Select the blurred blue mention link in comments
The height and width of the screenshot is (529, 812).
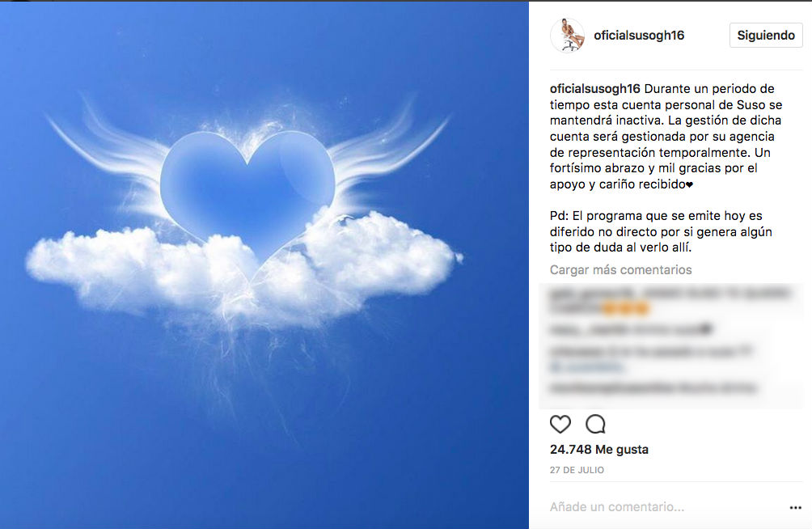click(586, 367)
